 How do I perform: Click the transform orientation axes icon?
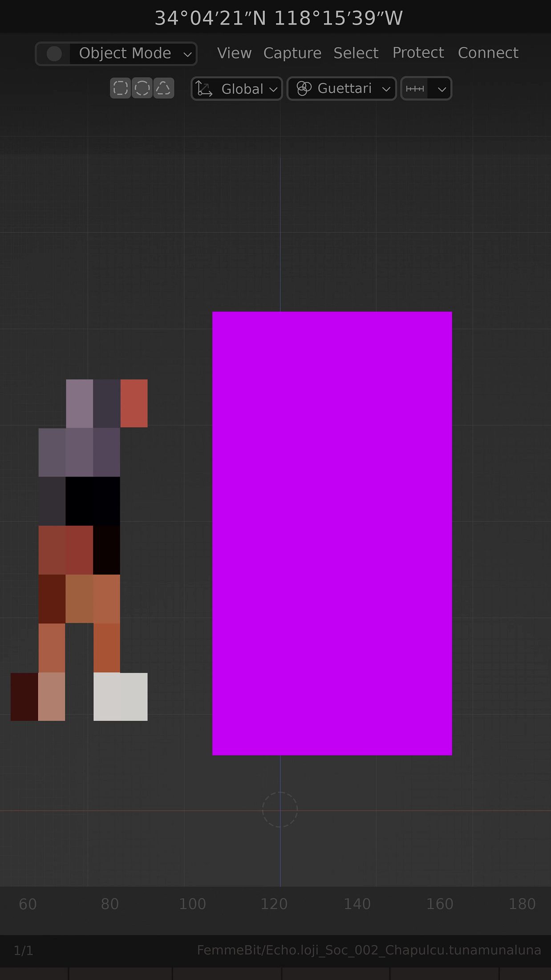204,89
